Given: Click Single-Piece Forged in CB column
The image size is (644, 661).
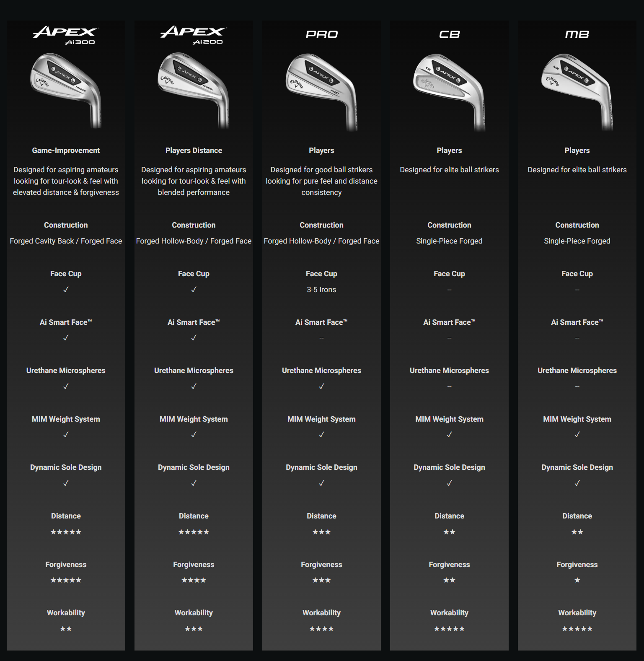Looking at the screenshot, I should pyautogui.click(x=449, y=241).
